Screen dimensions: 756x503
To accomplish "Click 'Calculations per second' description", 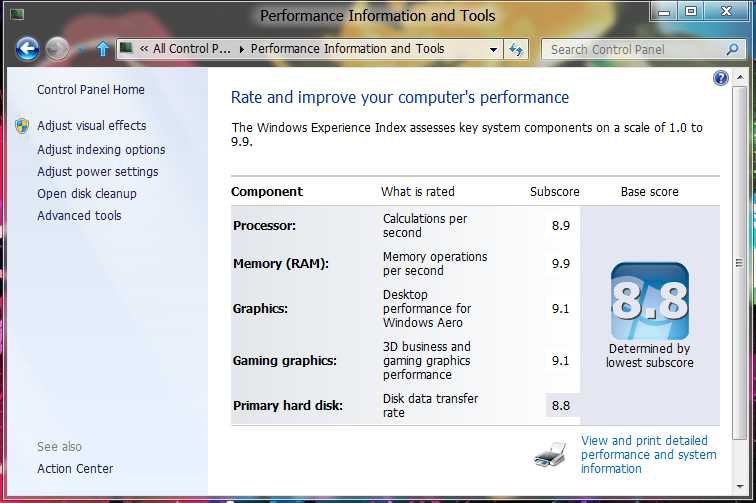I will tap(425, 226).
